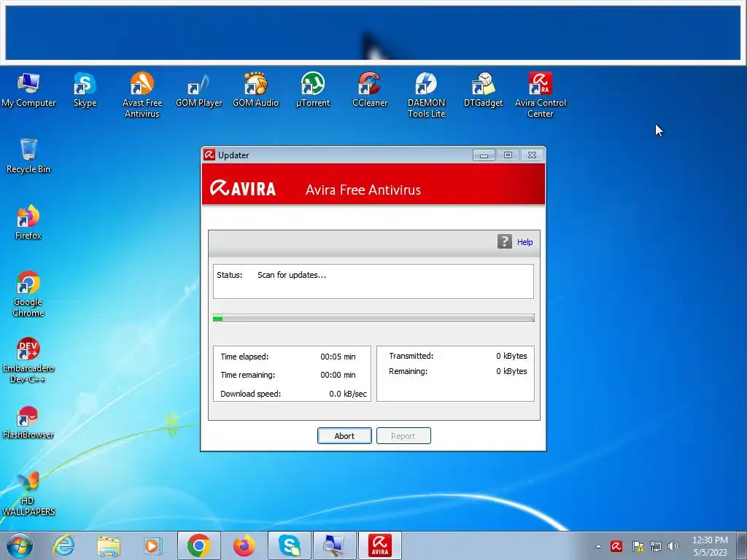
Task: Open Action Center flag tray icon
Action: [638, 546]
